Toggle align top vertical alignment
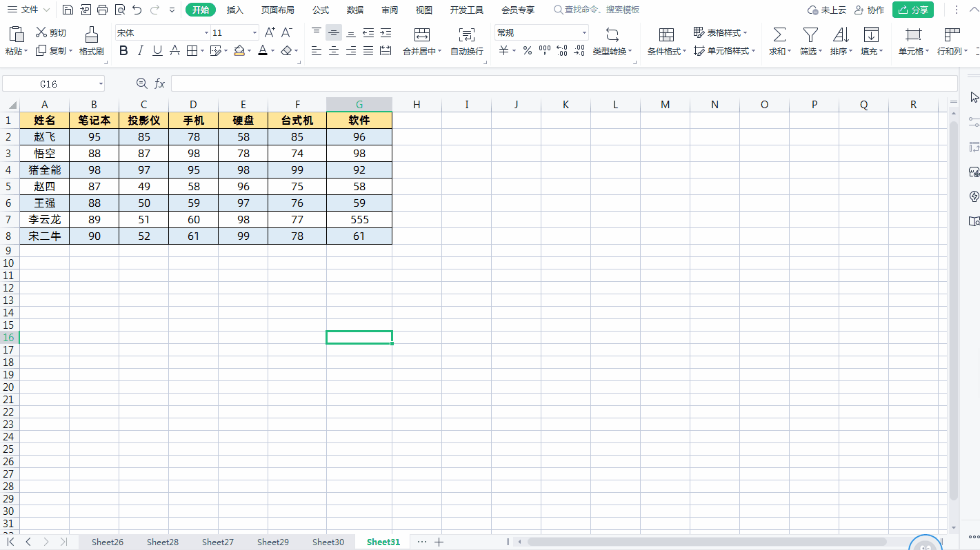 click(x=317, y=32)
